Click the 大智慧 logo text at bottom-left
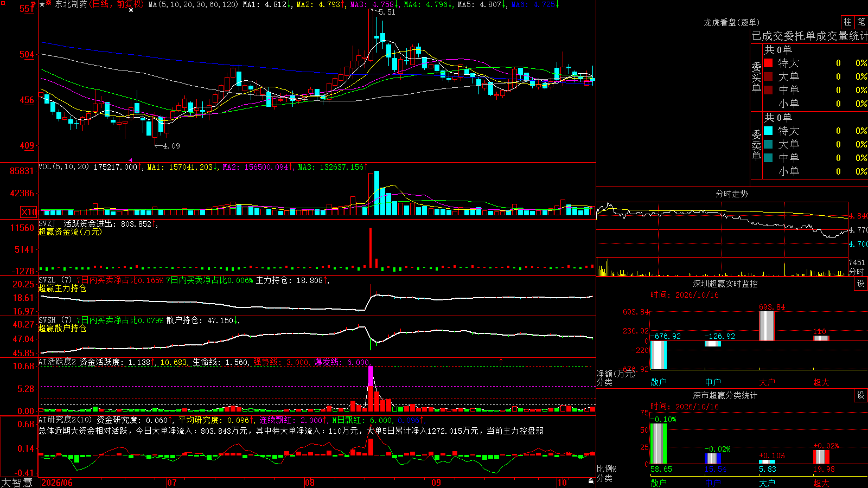 tap(17, 482)
